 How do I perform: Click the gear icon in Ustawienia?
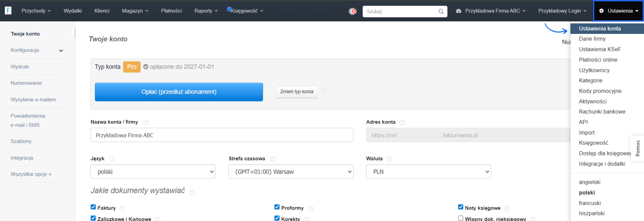[x=601, y=11]
